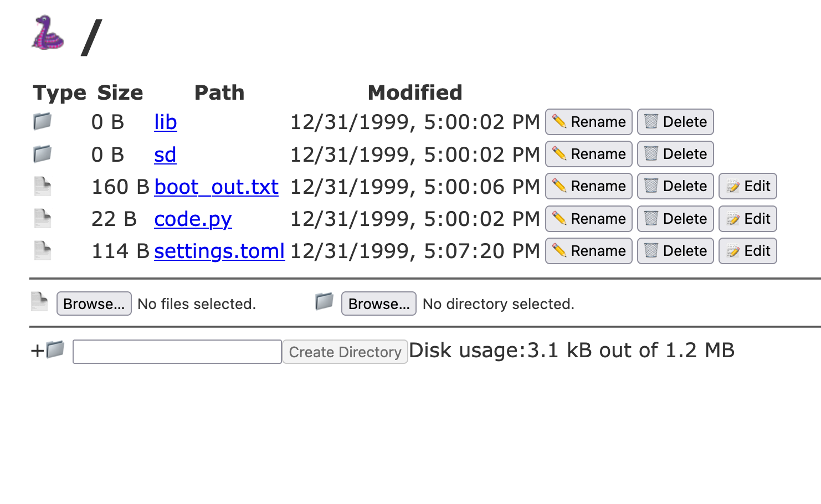Image resolution: width=821 pixels, height=504 pixels.
Task: Open the code.py file link
Action: 193,219
